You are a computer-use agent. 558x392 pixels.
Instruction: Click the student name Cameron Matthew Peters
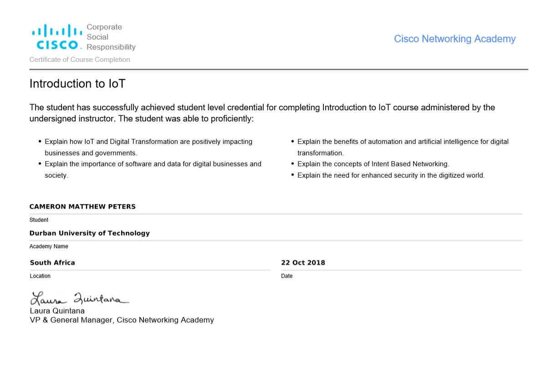pyautogui.click(x=82, y=207)
